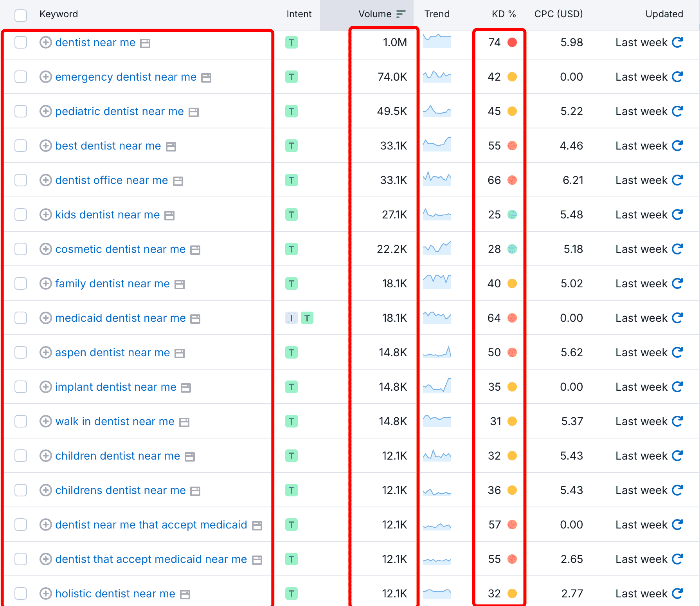The width and height of the screenshot is (700, 606).
Task: Click the transactional intent badge for best dentist near me
Action: click(291, 146)
